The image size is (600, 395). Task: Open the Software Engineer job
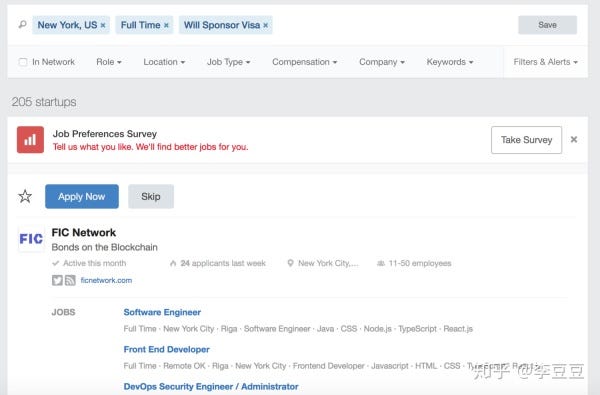[162, 312]
